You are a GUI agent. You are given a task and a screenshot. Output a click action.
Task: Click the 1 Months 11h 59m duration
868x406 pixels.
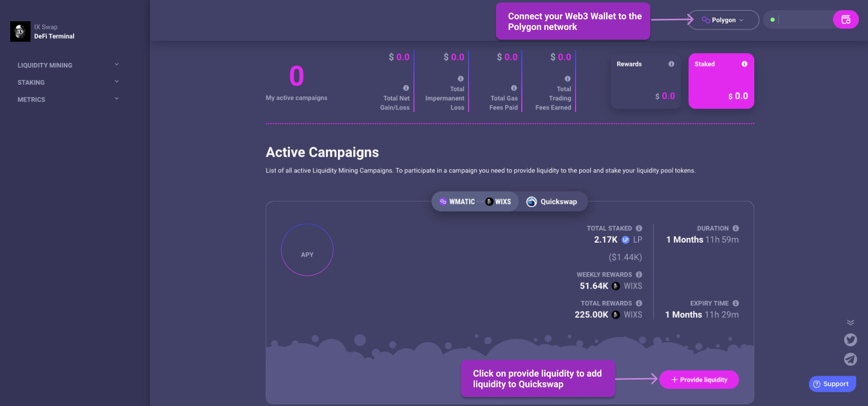(703, 240)
